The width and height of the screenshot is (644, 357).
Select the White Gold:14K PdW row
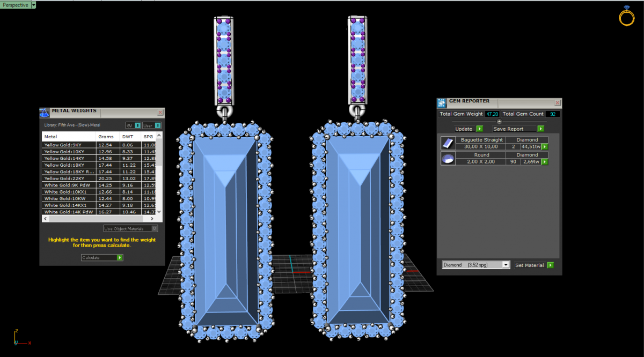99,212
